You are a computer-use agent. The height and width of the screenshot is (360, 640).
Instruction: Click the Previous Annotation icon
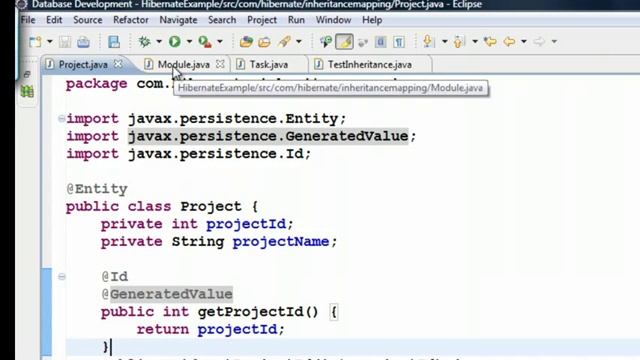tap(458, 42)
